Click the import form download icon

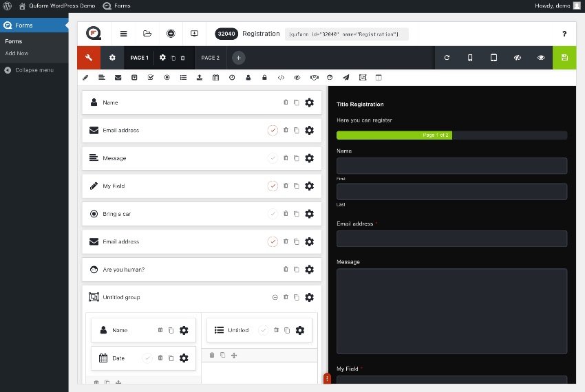click(194, 34)
